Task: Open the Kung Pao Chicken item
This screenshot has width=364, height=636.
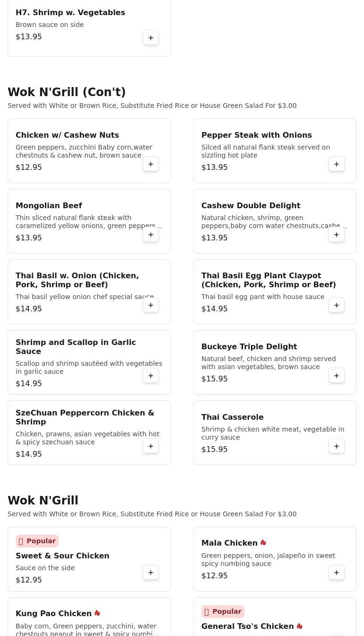Action: [53, 614]
